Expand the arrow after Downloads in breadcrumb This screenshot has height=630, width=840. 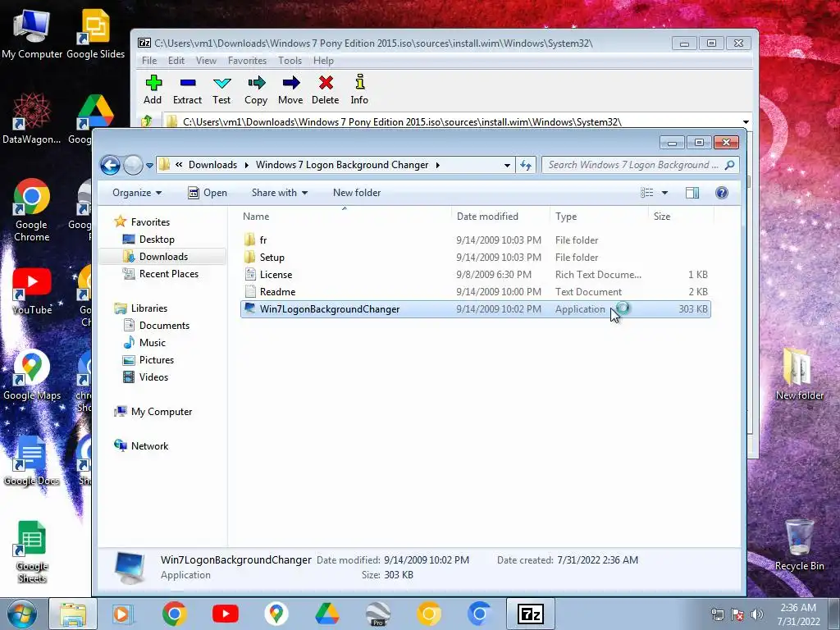[x=246, y=165]
